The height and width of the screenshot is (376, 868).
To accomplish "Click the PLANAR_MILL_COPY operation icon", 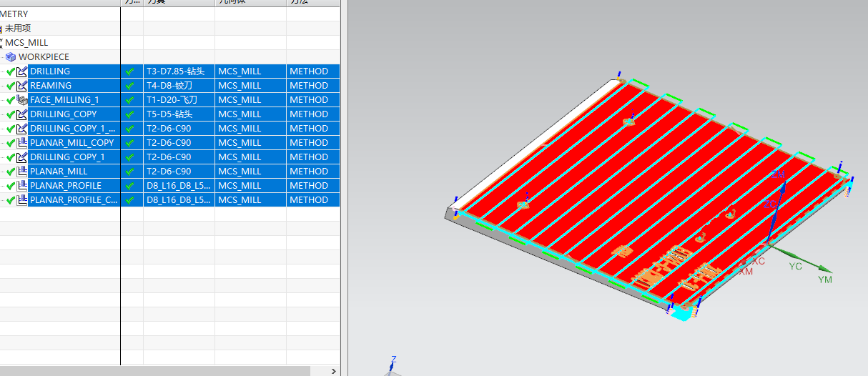I will point(22,143).
